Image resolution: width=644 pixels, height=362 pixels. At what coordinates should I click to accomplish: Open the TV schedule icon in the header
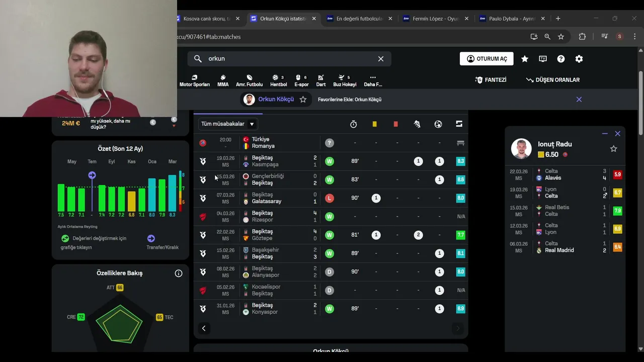point(543,59)
